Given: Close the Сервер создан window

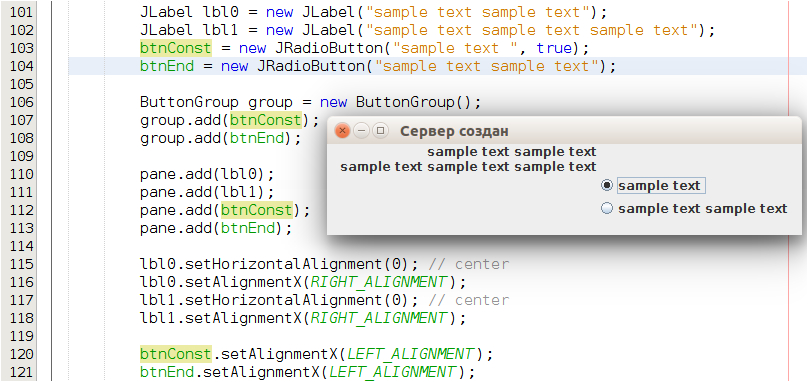Looking at the screenshot, I should [342, 131].
